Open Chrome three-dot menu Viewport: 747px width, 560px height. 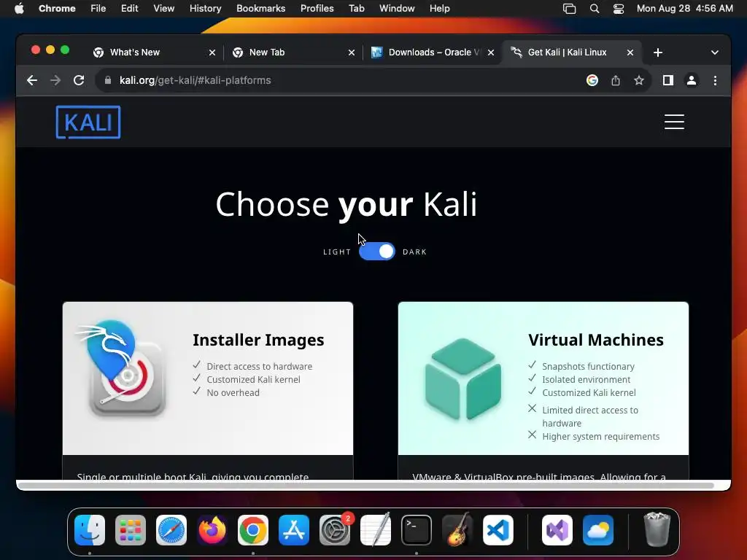[715, 80]
